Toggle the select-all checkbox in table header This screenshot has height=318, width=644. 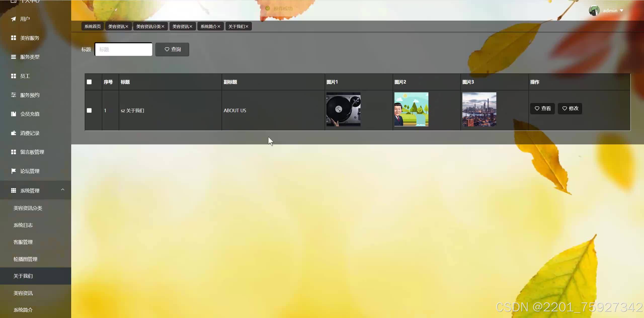tap(89, 82)
